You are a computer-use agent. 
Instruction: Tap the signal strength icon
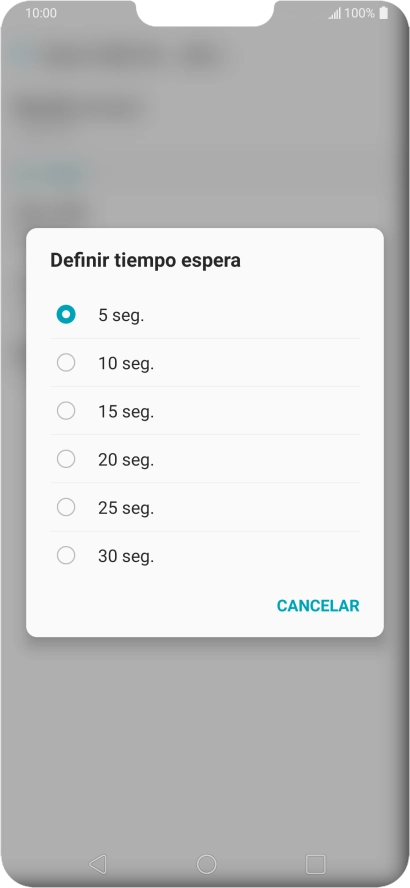point(335,13)
